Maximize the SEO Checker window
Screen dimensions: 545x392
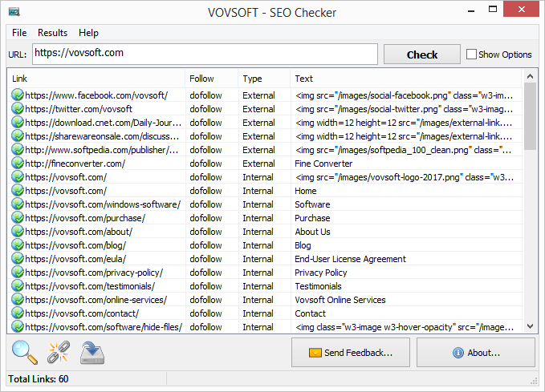(493, 10)
